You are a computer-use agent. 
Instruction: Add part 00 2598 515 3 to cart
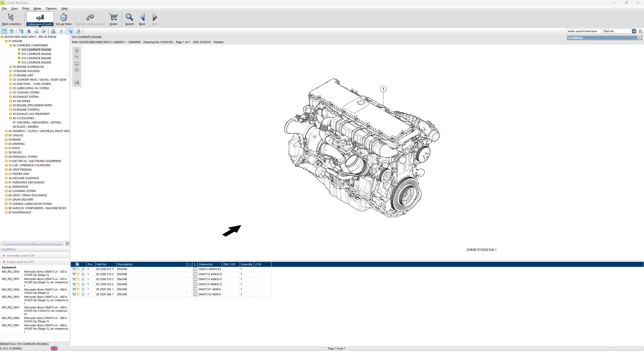(x=74, y=269)
